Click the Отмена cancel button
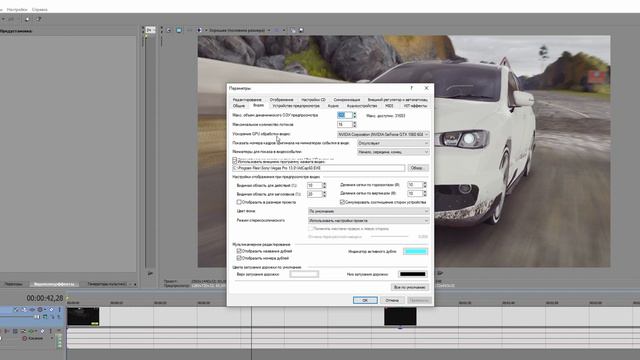The image size is (640, 360). point(392,300)
